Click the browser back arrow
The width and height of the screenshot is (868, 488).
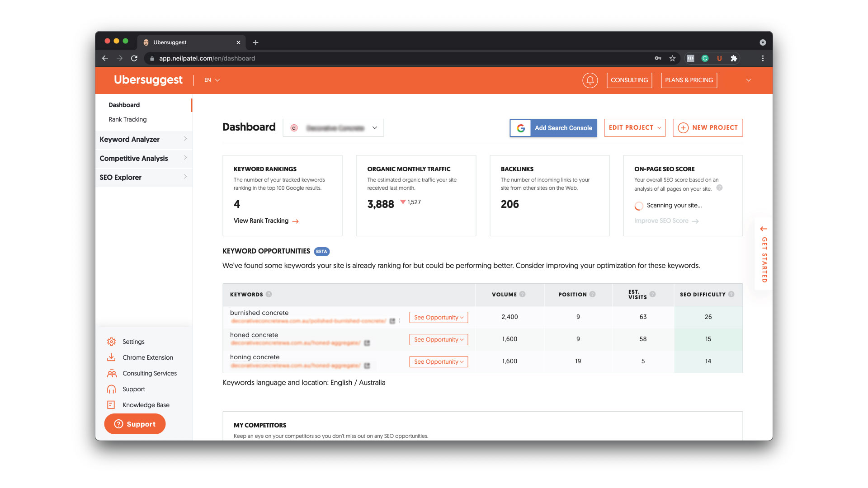[105, 58]
